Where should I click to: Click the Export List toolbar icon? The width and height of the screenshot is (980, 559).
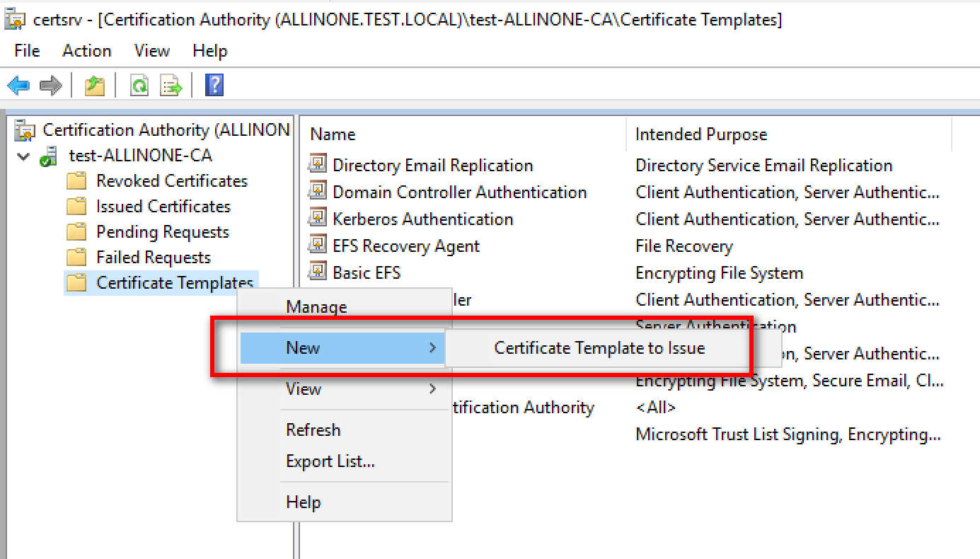pos(171,86)
